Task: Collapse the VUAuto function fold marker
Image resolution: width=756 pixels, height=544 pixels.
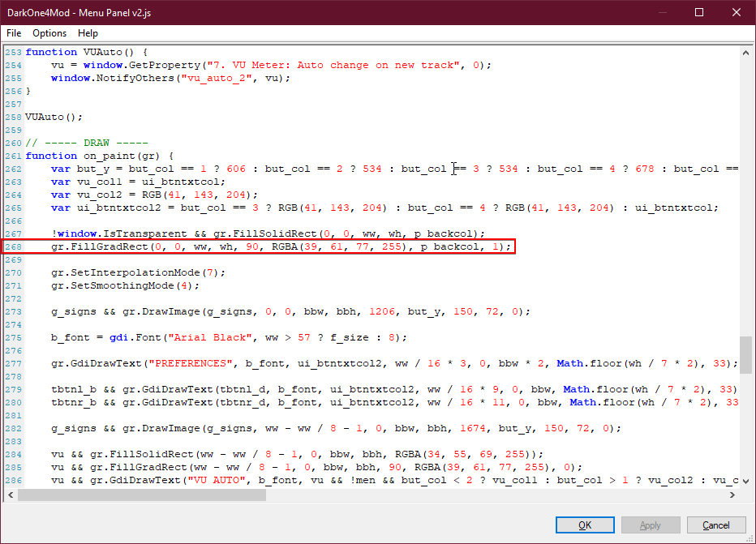Action: (24, 52)
